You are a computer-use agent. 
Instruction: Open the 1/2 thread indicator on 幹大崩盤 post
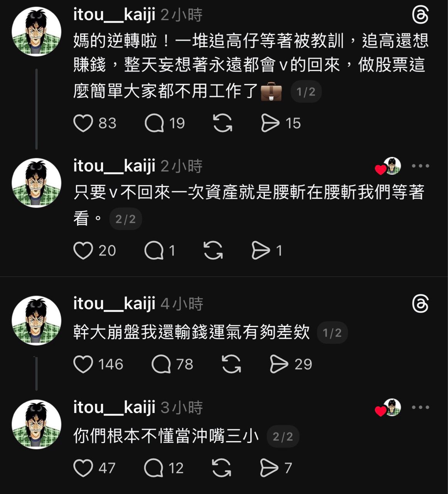(x=332, y=333)
